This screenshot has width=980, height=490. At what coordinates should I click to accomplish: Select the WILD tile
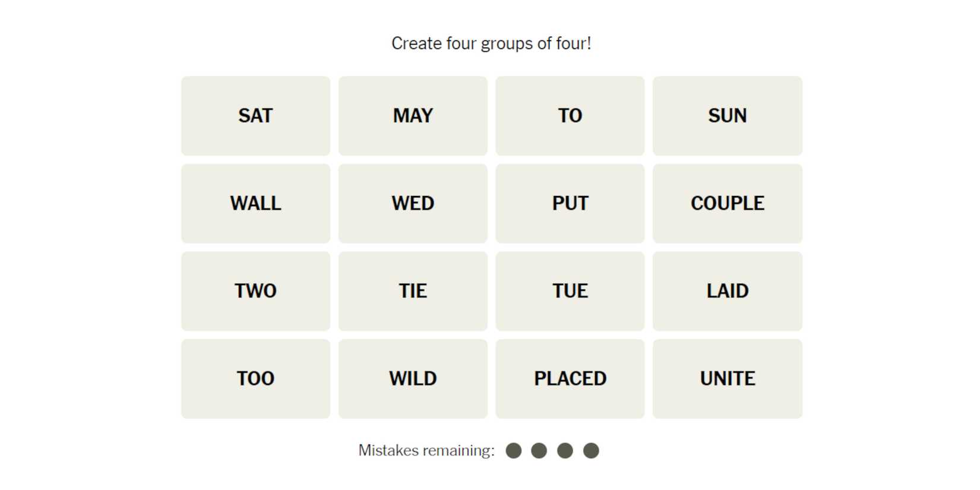pyautogui.click(x=413, y=378)
